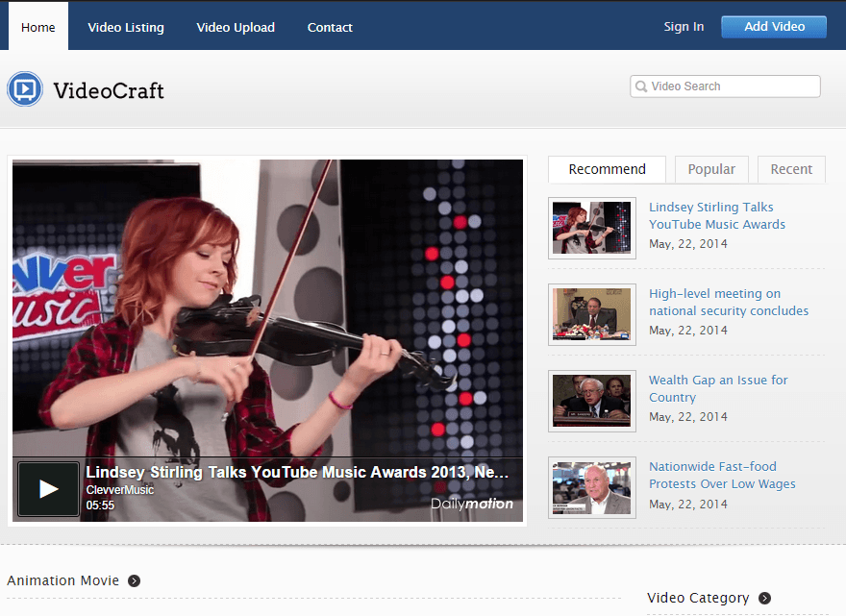The width and height of the screenshot is (846, 616).
Task: Open Wealth Gap an Issue for Country link
Action: pos(718,388)
